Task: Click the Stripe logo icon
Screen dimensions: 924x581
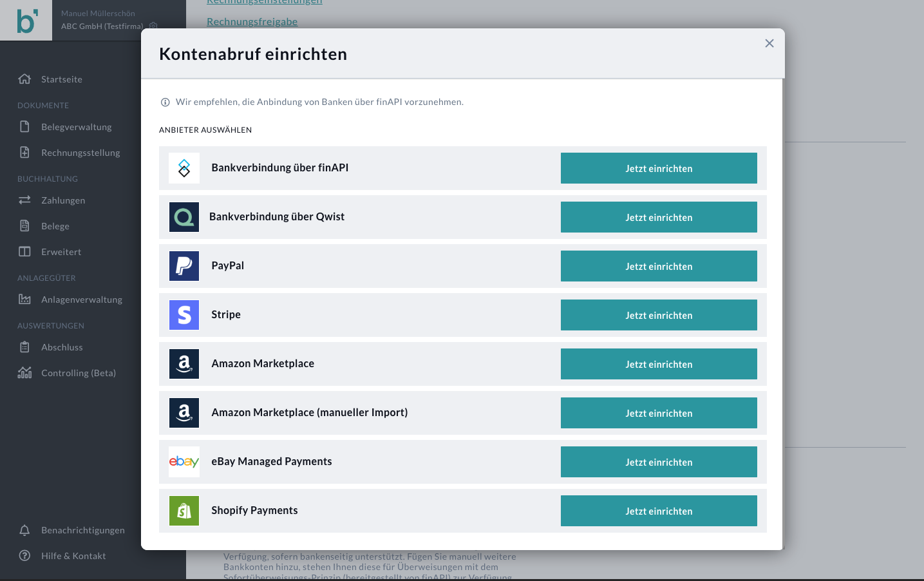Action: click(184, 315)
